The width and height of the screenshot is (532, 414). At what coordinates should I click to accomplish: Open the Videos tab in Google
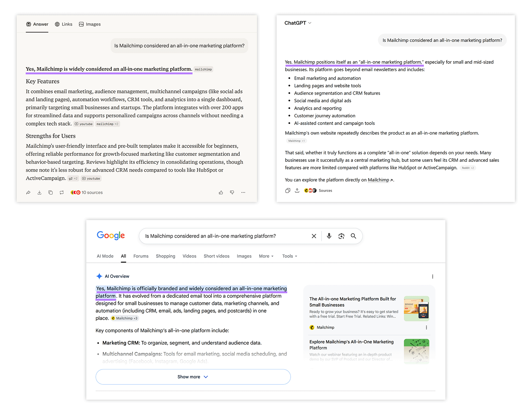tap(190, 256)
